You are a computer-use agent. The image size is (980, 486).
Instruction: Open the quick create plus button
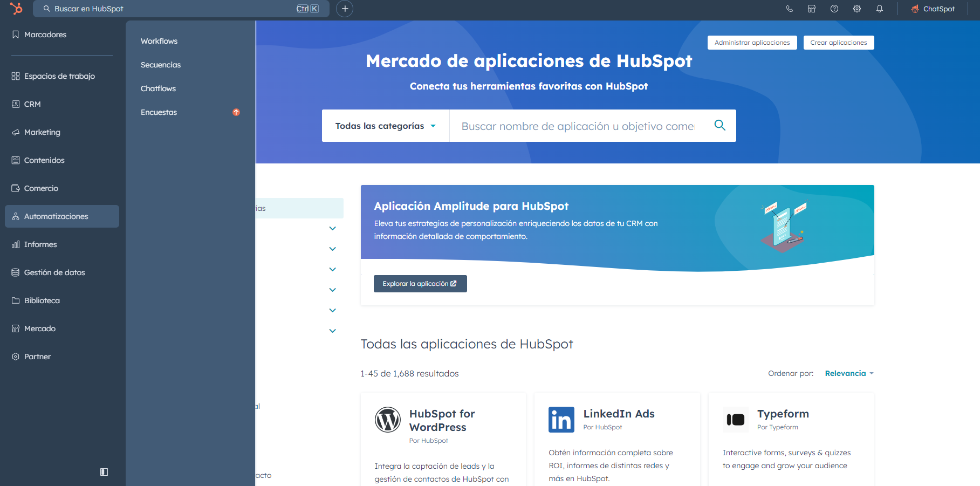coord(345,9)
